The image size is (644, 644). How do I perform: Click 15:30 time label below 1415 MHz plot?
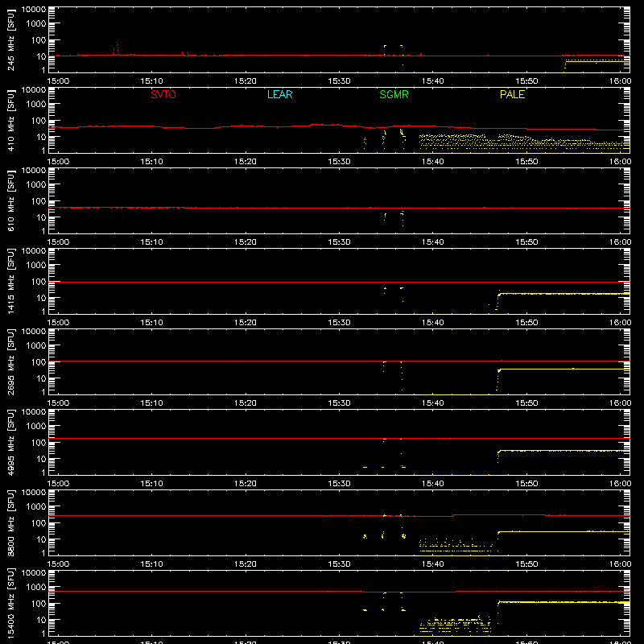(339, 323)
